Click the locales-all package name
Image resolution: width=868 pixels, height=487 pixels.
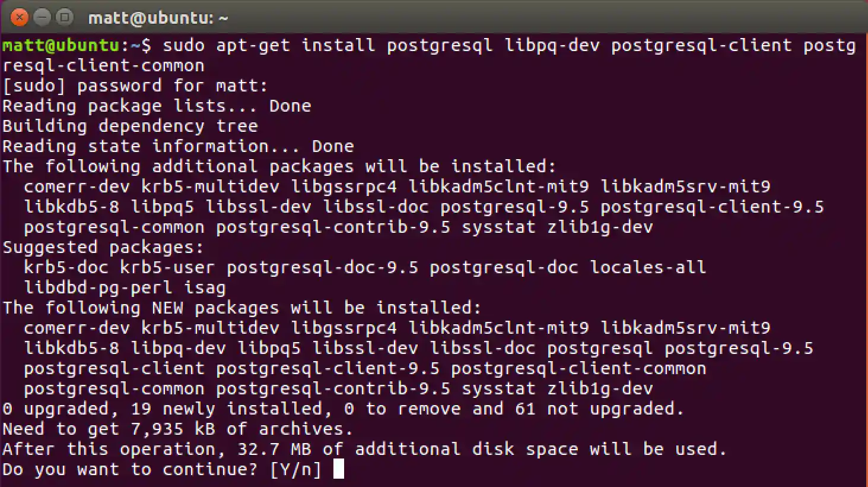click(x=648, y=267)
